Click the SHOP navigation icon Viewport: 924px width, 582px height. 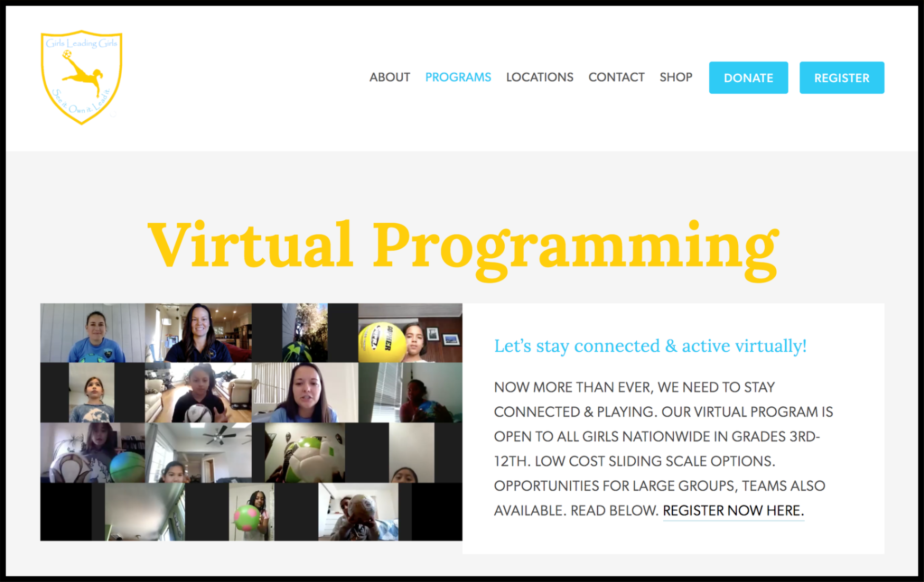coord(674,77)
